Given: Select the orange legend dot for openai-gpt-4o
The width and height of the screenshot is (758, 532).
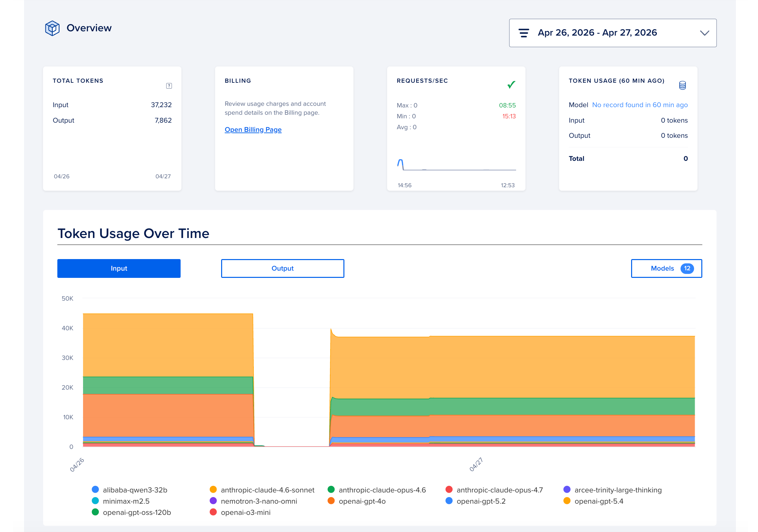Looking at the screenshot, I should pos(331,501).
